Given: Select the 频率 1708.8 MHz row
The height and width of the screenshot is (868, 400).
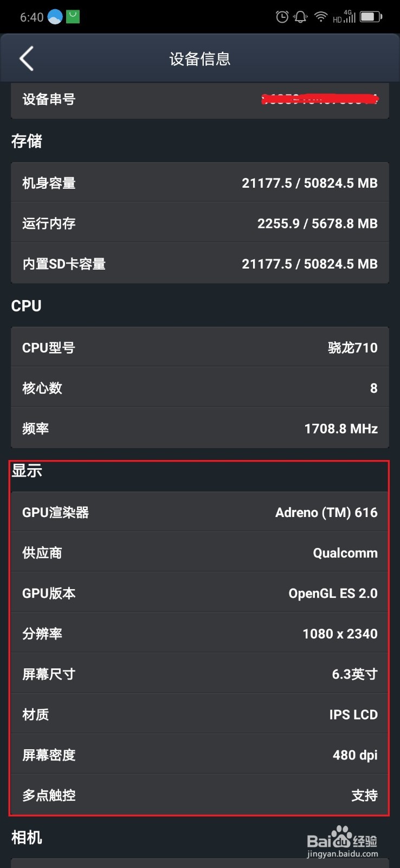Looking at the screenshot, I should [x=200, y=428].
